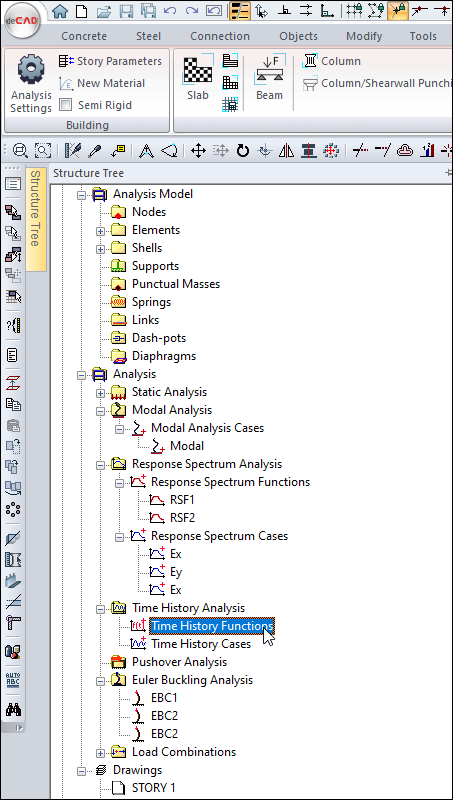
Task: Click the AUTO ABC icon in sidebar
Action: tap(13, 680)
